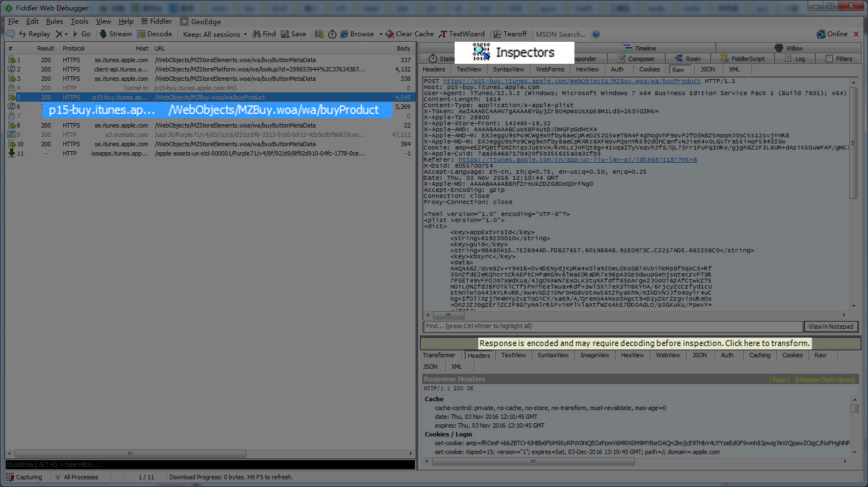Viewport: 868px width, 487px height.
Task: Select request HexView inspector tab
Action: [x=587, y=69]
